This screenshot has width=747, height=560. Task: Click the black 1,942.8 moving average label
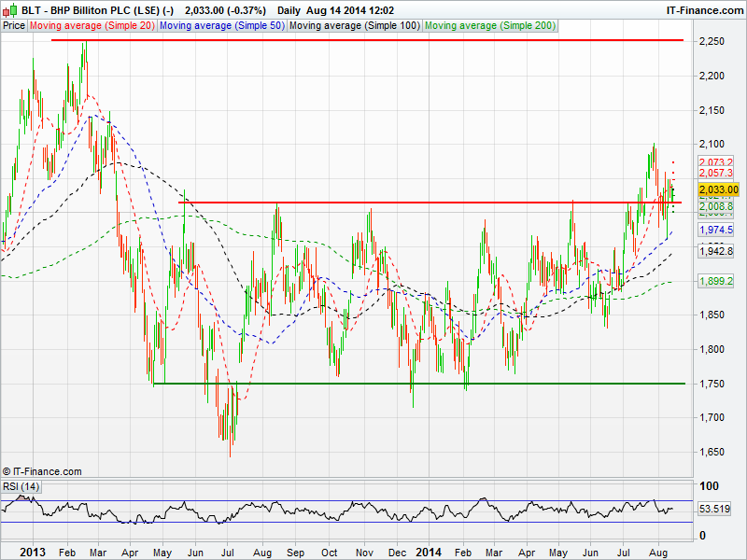[x=717, y=251]
